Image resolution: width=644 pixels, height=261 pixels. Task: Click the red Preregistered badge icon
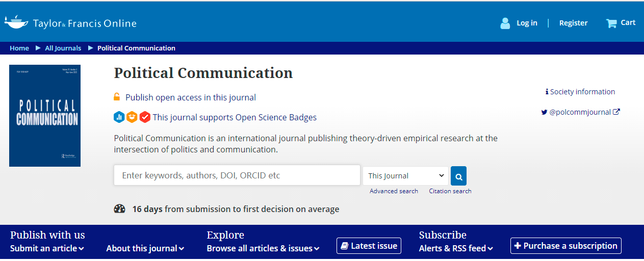pos(145,117)
